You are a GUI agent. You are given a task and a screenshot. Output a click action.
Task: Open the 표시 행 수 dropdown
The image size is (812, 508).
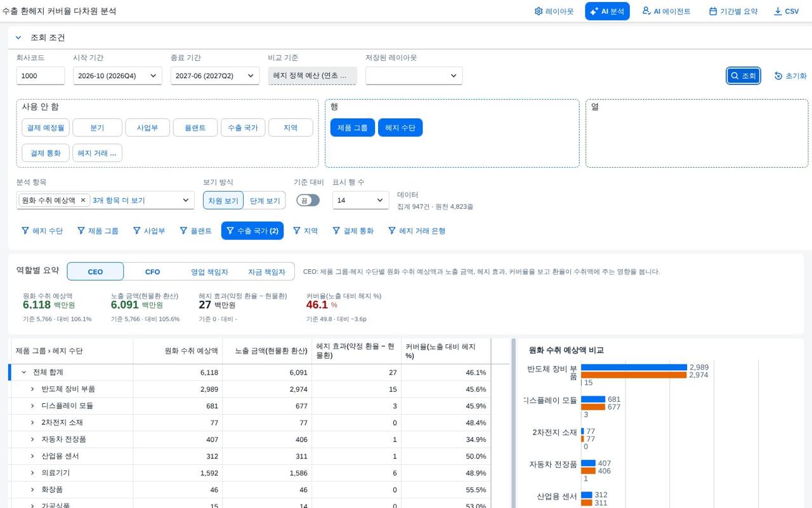(360, 200)
